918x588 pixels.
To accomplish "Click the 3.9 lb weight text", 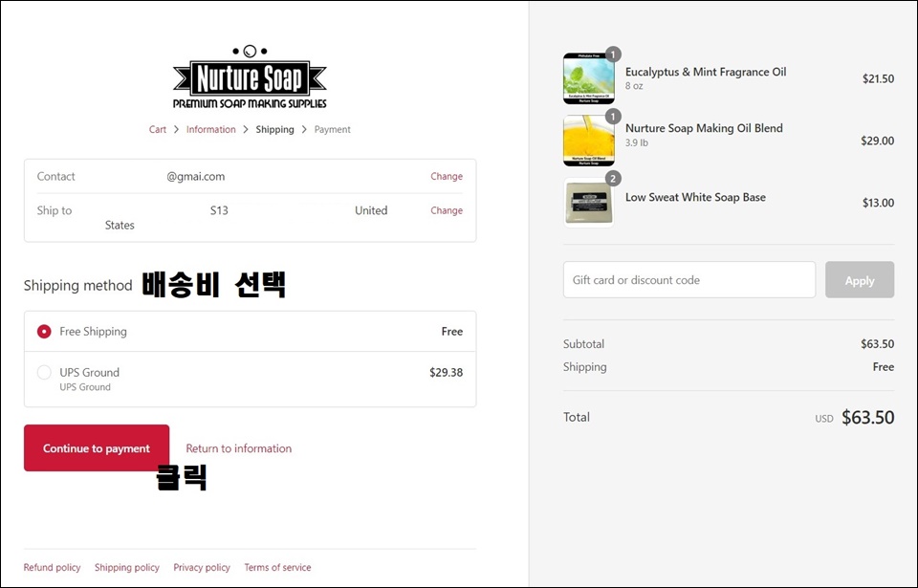I will click(x=637, y=142).
